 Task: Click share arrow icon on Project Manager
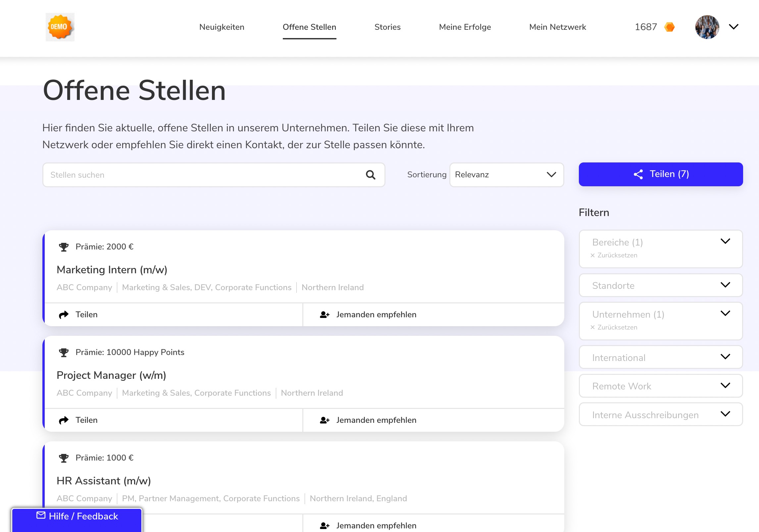click(x=64, y=420)
